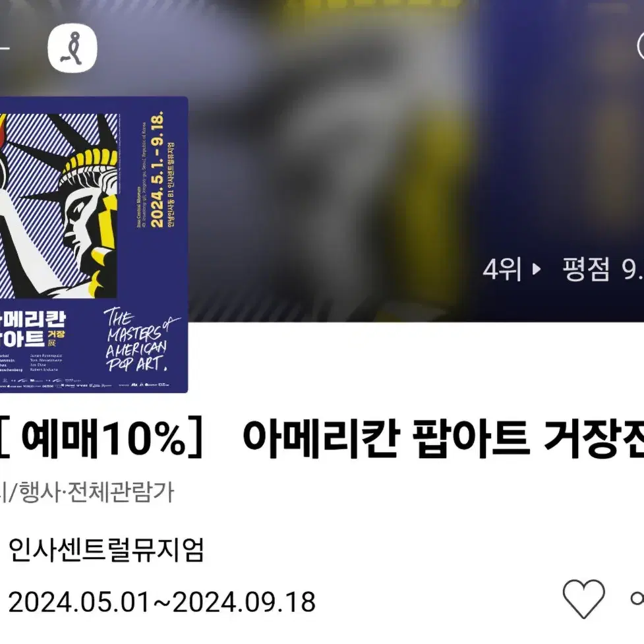
Task: Tap the handwritten Masters of American Pop Art text
Action: pos(140,340)
